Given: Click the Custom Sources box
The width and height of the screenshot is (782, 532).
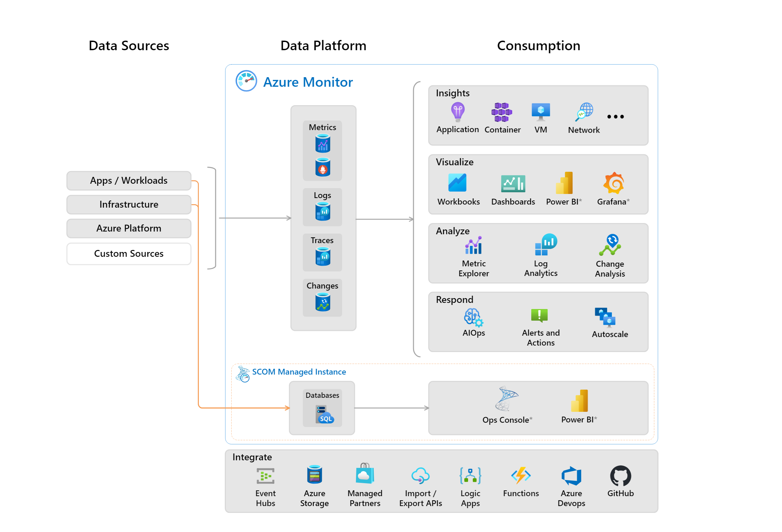Looking at the screenshot, I should [129, 254].
